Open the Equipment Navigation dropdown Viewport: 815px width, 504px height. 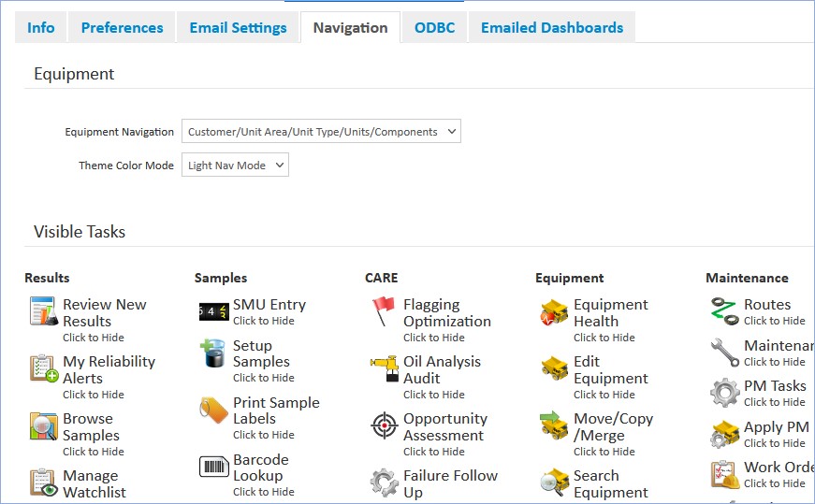pos(321,132)
